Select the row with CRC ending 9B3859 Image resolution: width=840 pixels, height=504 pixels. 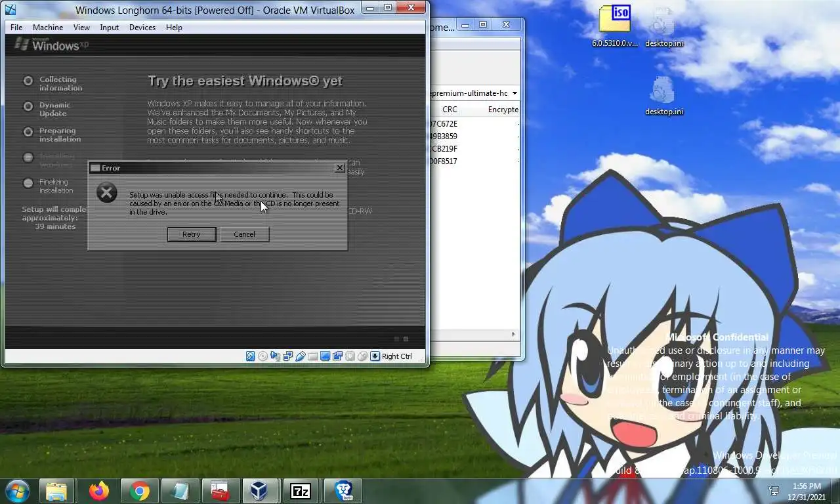click(474, 136)
